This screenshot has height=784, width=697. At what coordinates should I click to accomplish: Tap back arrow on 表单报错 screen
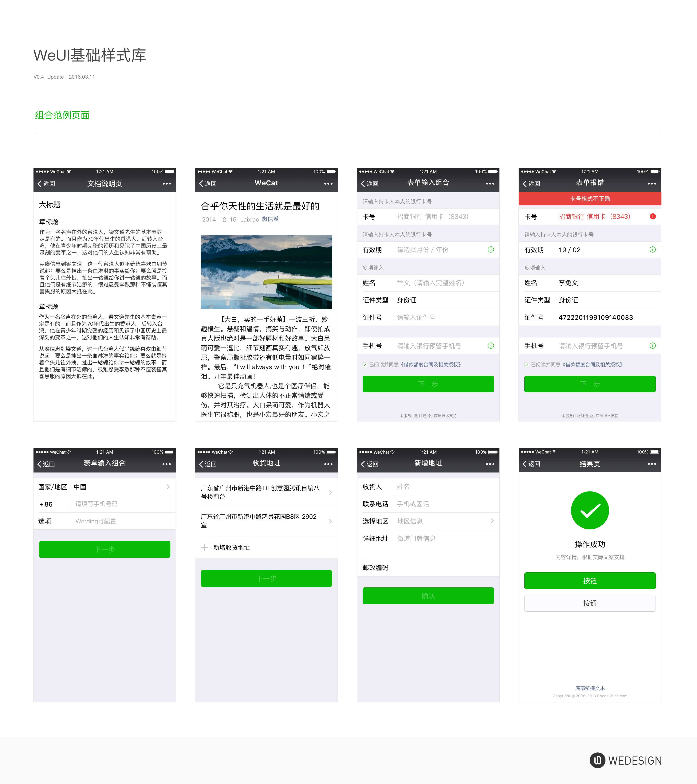coord(525,184)
